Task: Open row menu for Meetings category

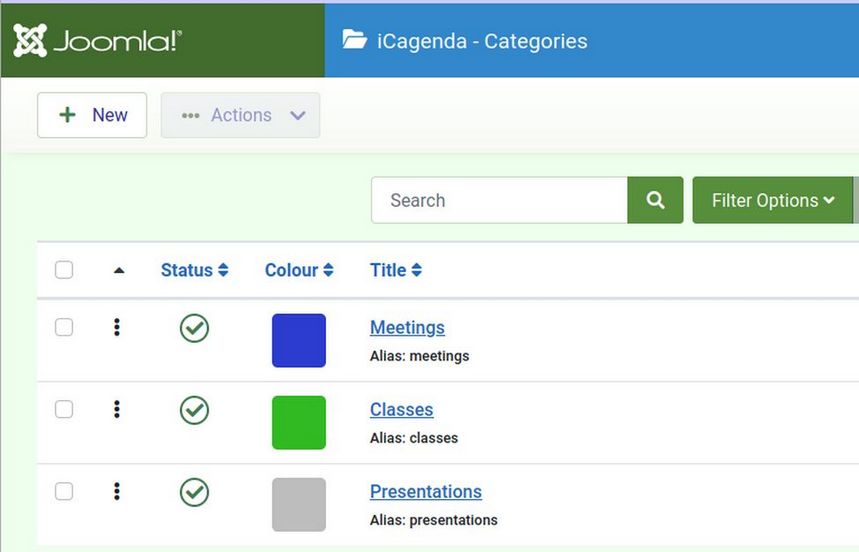Action: tap(117, 327)
